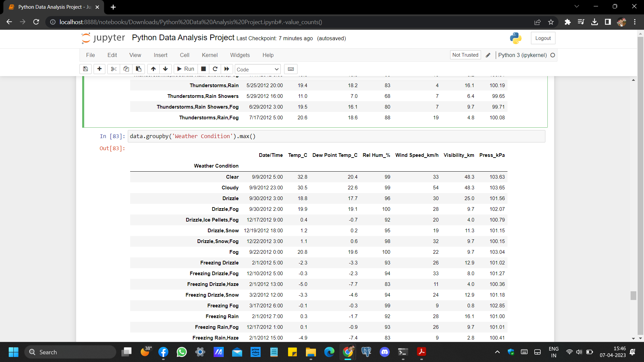The width and height of the screenshot is (644, 362).
Task: Interrupt the kernel with stop icon
Action: [203, 69]
